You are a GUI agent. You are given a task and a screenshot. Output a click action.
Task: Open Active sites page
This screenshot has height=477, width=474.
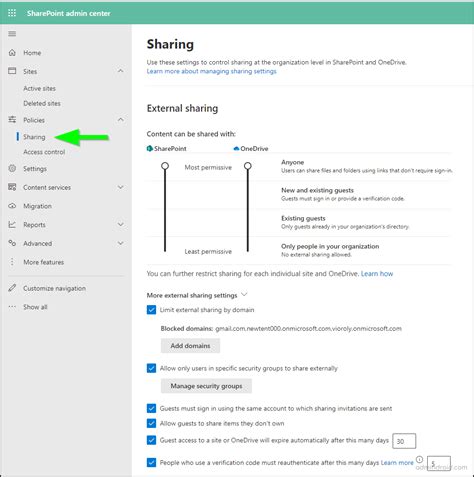point(39,88)
